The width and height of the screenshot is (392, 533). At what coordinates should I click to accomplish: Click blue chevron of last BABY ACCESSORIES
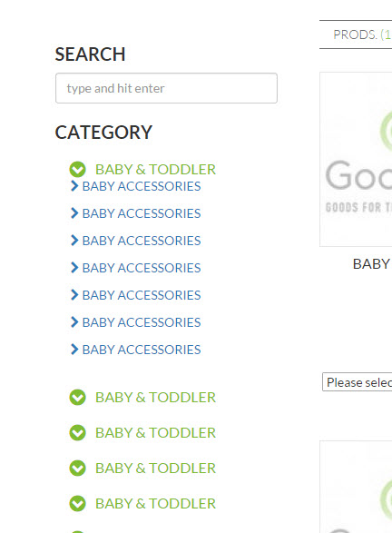pyautogui.click(x=74, y=349)
